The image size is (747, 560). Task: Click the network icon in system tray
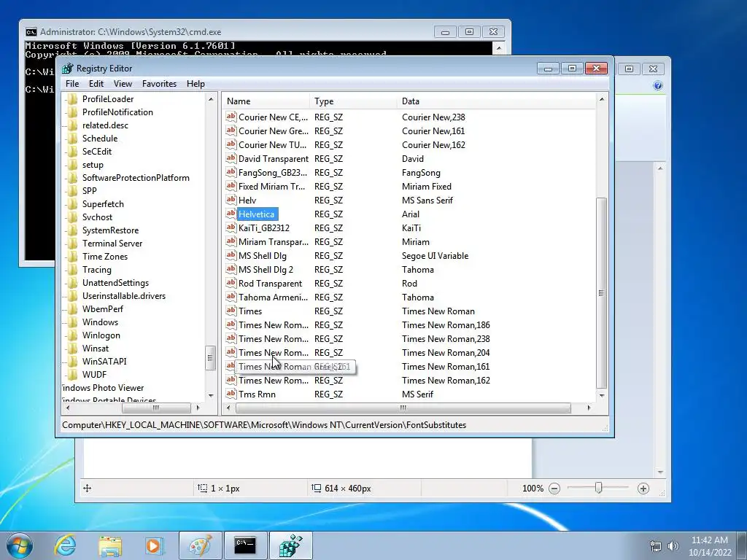[x=656, y=546]
